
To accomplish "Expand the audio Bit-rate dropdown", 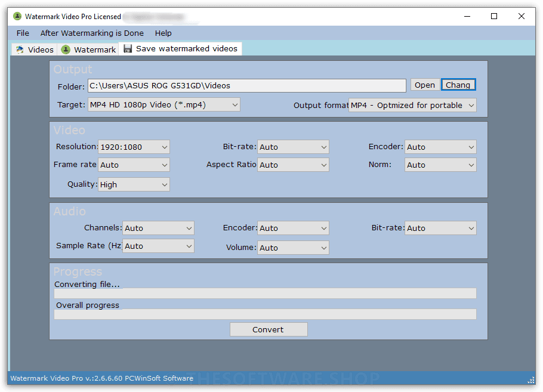I will pos(440,228).
